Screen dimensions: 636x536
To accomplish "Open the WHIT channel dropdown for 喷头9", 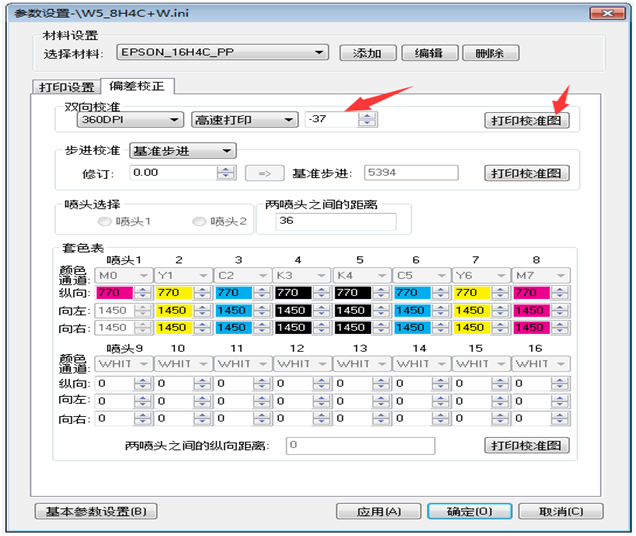I will 123,364.
